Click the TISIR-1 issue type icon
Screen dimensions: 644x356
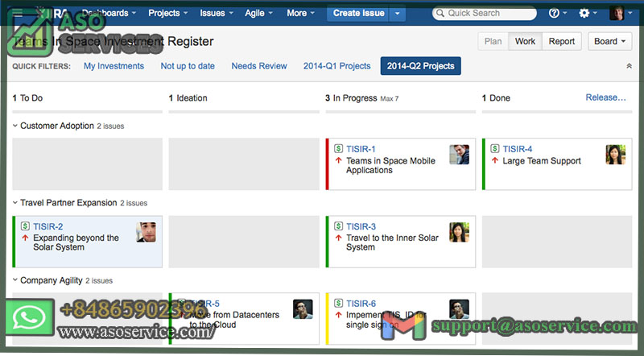[x=338, y=148]
